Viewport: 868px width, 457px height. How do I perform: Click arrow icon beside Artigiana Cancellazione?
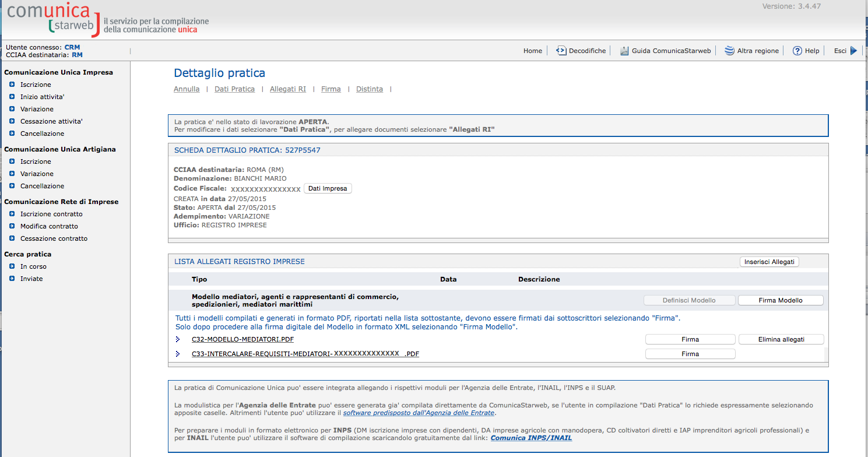click(12, 186)
